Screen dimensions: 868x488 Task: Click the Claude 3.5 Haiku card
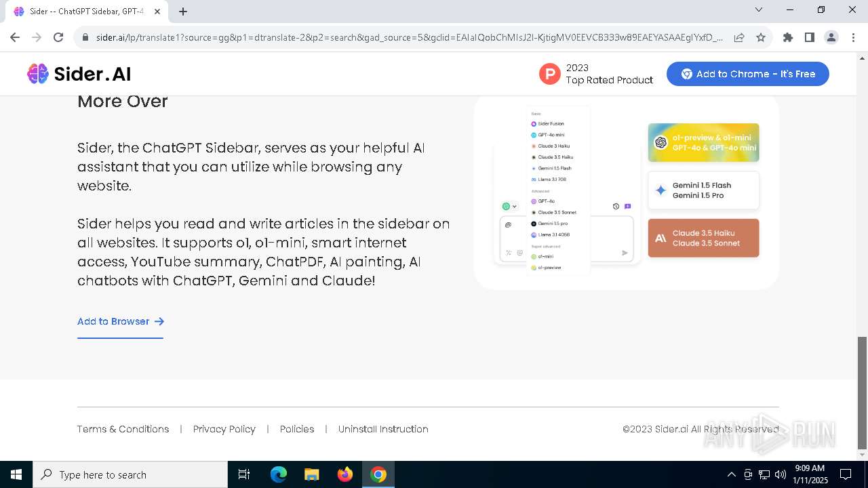704,238
